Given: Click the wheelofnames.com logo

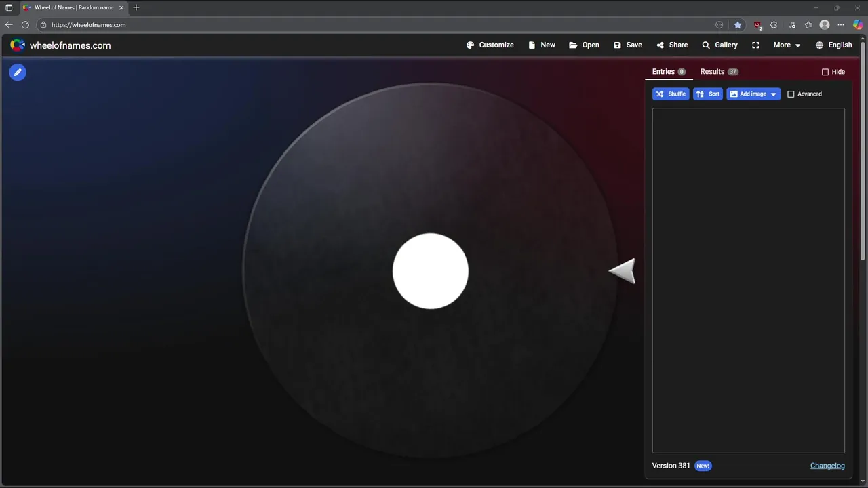Looking at the screenshot, I should (x=60, y=45).
